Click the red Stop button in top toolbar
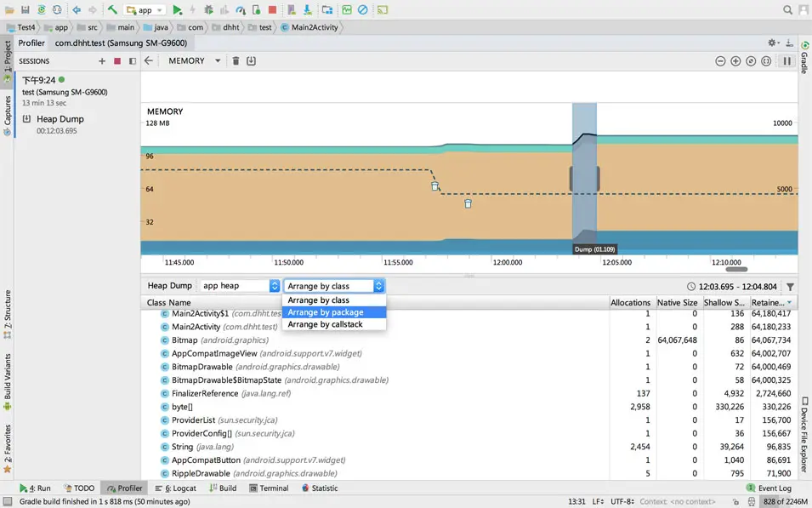The height and width of the screenshot is (508, 812). point(272,10)
